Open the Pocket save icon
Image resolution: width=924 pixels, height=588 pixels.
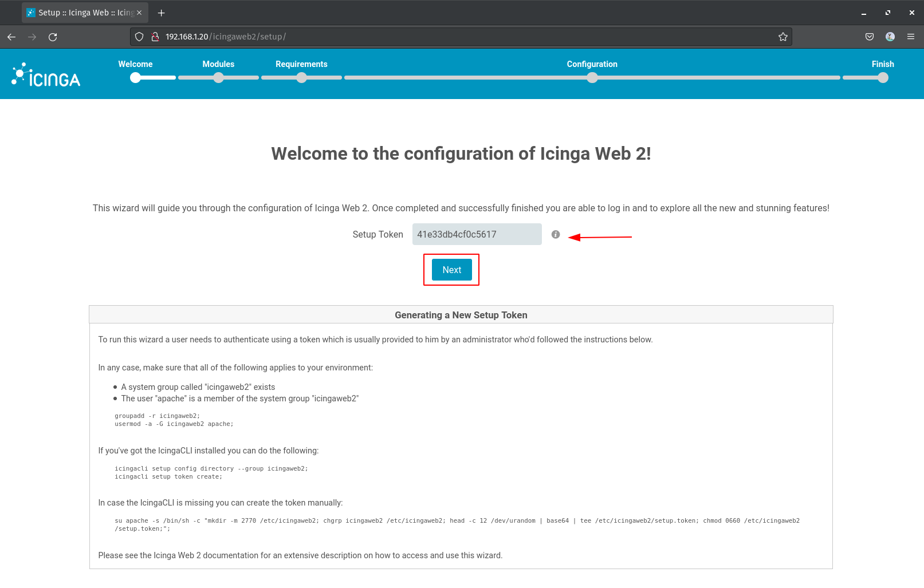point(869,37)
